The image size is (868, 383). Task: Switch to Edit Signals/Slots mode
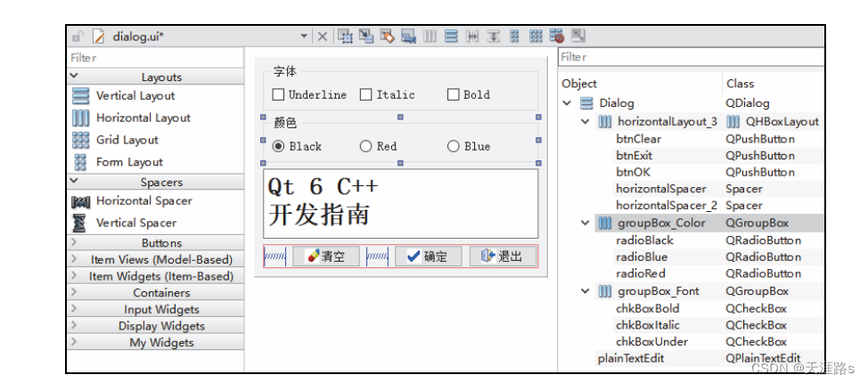coord(366,37)
